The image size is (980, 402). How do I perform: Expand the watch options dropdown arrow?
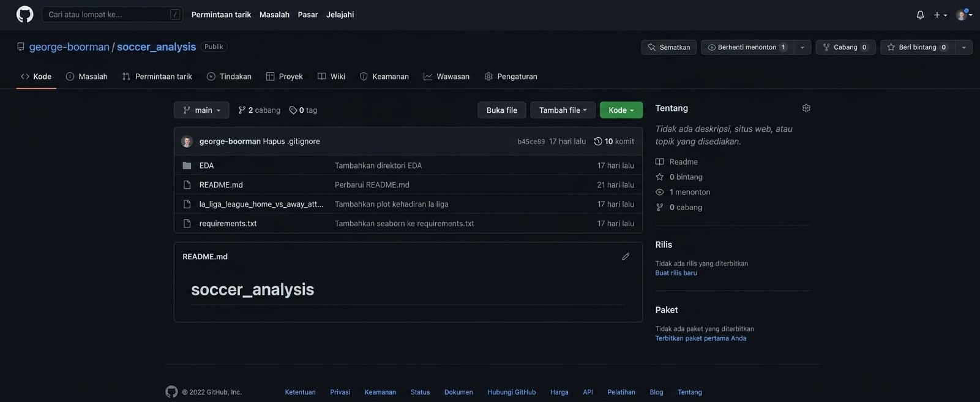tap(802, 47)
